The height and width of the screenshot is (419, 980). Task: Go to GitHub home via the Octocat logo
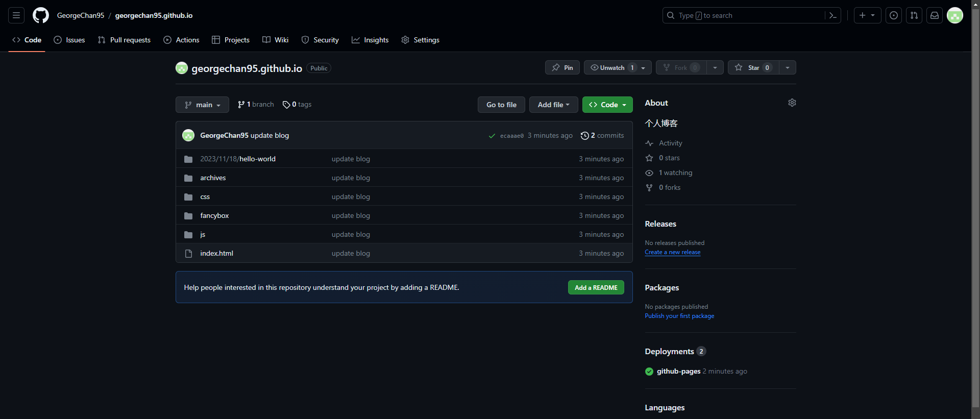(41, 15)
